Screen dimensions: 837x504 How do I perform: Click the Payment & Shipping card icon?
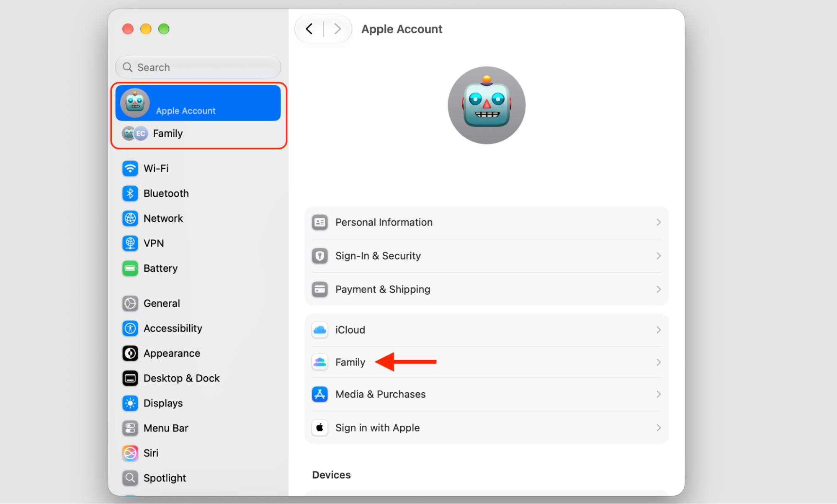click(x=320, y=289)
